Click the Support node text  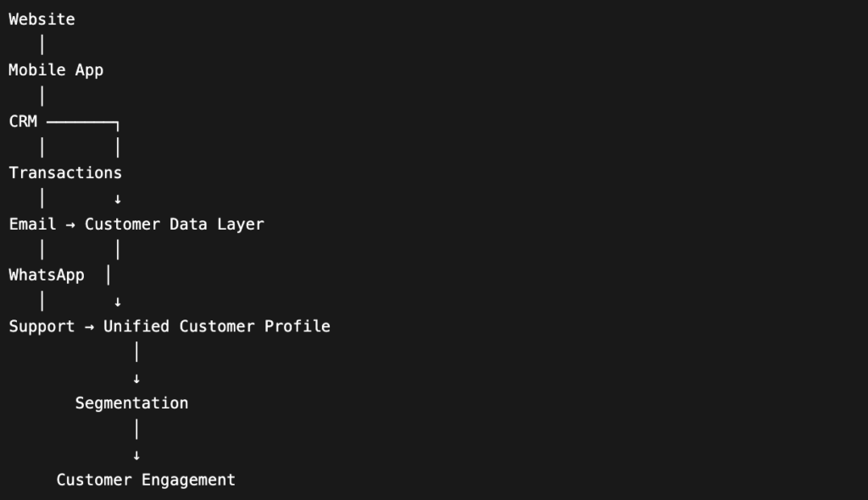pyautogui.click(x=42, y=326)
